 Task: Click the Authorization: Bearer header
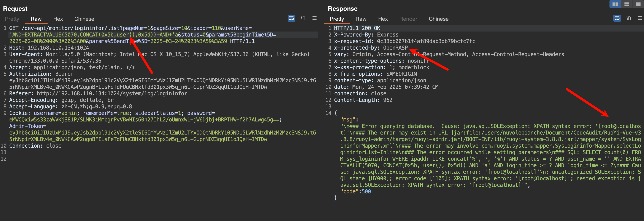(x=41, y=74)
